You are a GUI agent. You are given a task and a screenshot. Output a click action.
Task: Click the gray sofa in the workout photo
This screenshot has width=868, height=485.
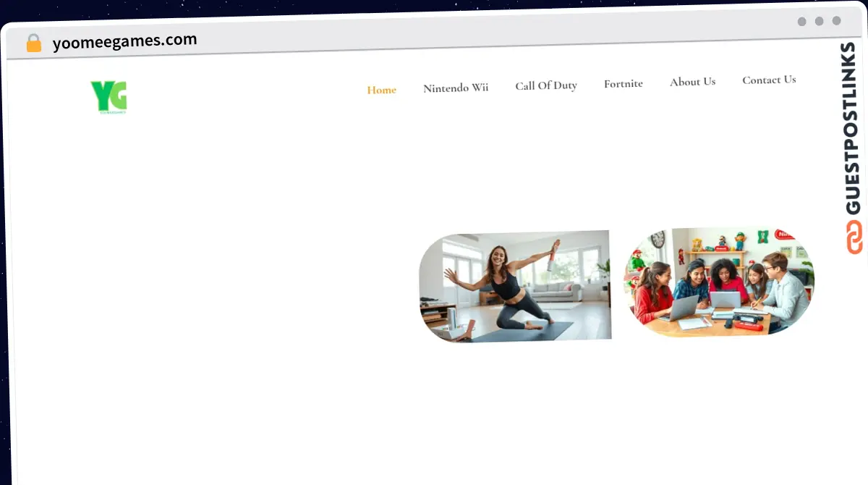(x=556, y=291)
